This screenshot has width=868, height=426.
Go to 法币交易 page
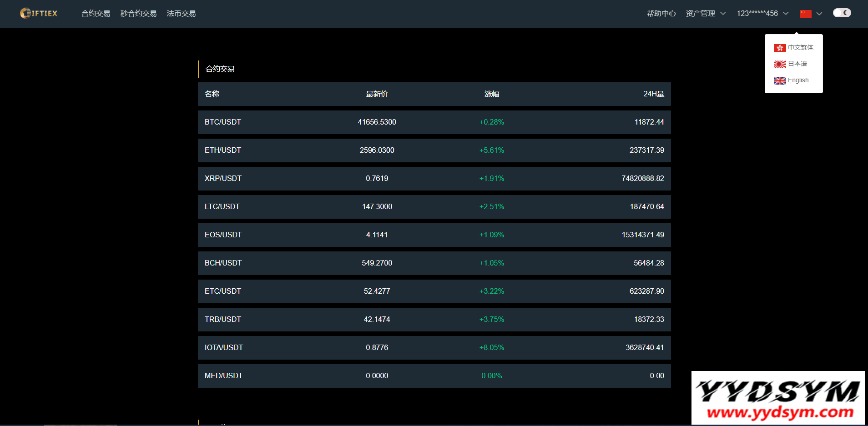point(181,14)
